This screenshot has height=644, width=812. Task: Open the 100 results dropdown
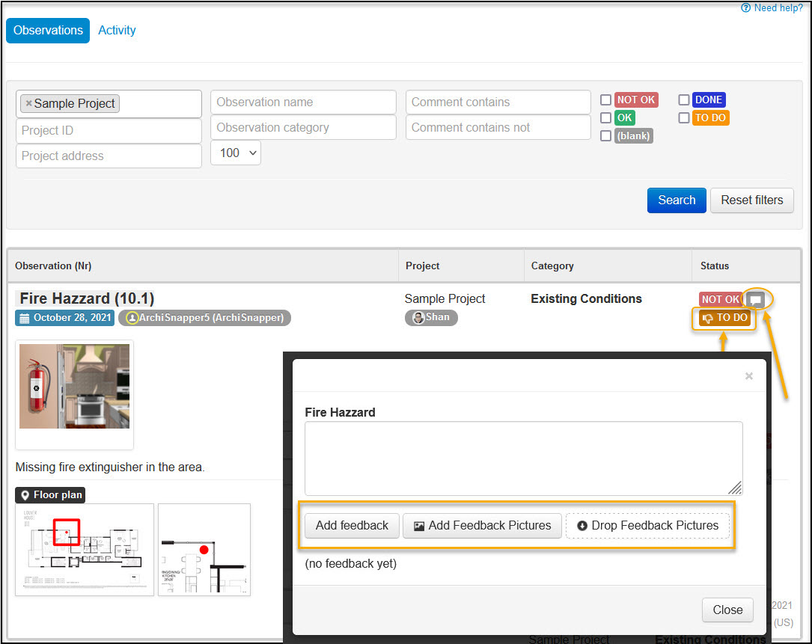[236, 153]
